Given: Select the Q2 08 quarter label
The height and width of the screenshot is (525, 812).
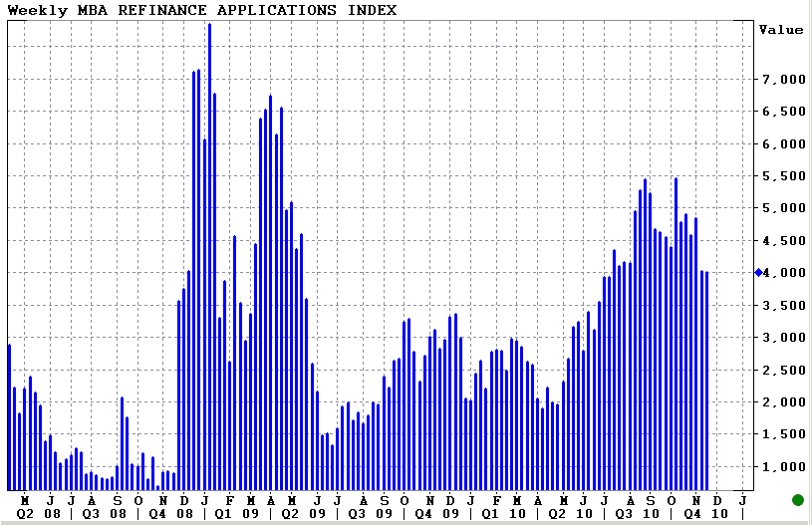Looking at the screenshot, I should 30,514.
